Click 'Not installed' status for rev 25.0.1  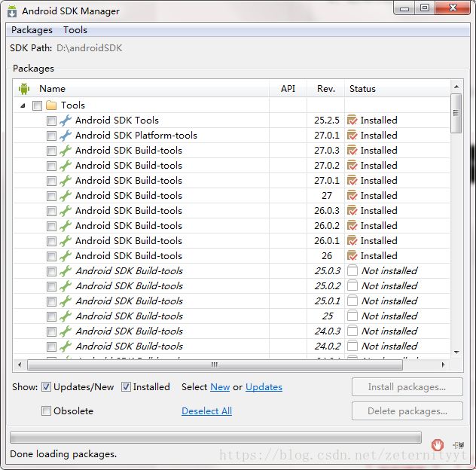389,301
